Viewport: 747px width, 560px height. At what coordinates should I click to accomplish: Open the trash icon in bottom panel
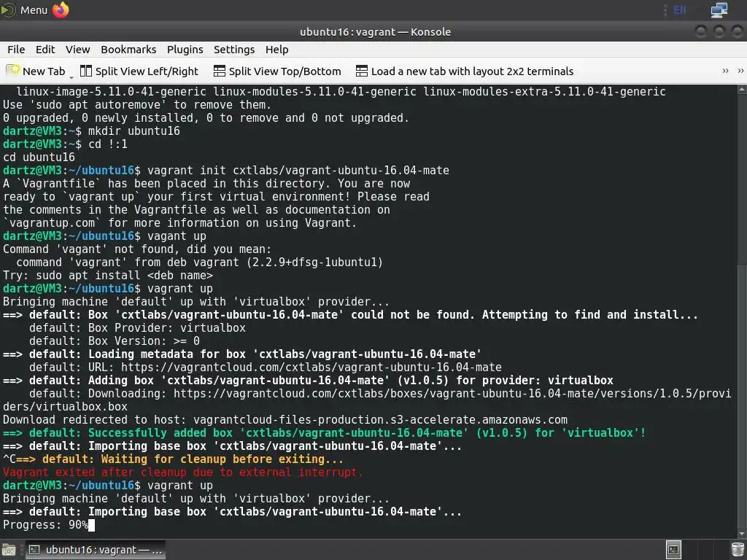pos(737,550)
